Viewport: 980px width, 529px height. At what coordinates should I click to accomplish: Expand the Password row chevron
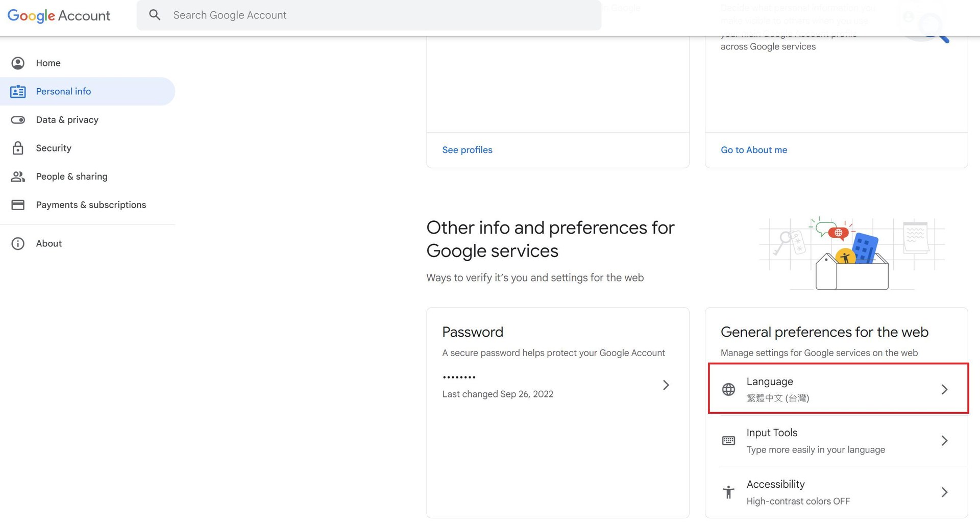666,385
